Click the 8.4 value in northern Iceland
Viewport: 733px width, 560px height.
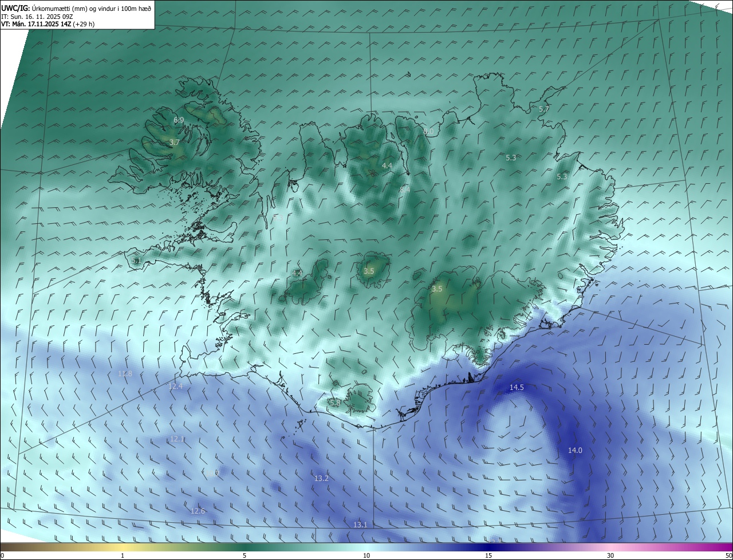click(405, 189)
